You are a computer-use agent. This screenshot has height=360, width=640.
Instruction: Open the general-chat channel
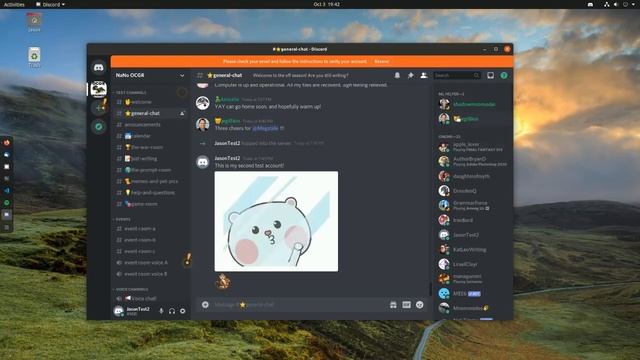click(150, 113)
